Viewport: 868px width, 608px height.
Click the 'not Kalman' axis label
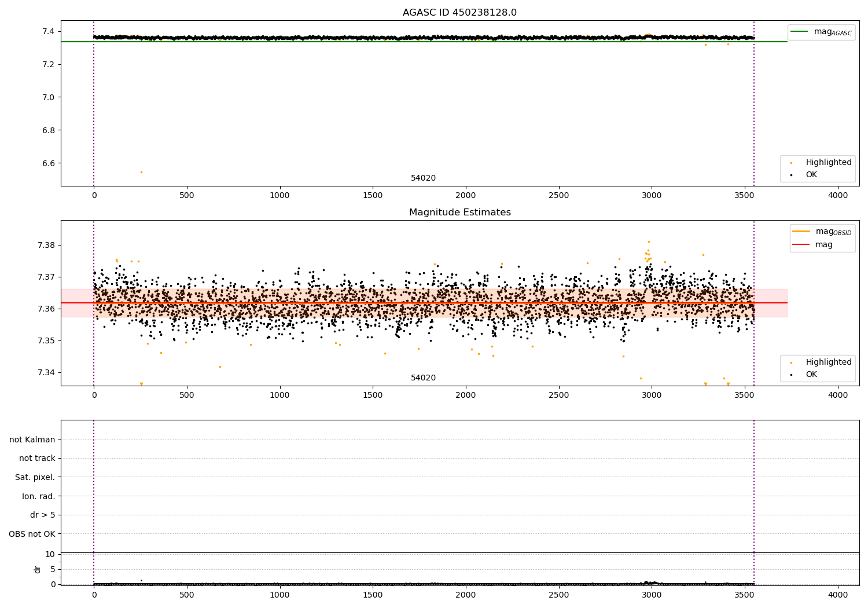coord(32,439)
